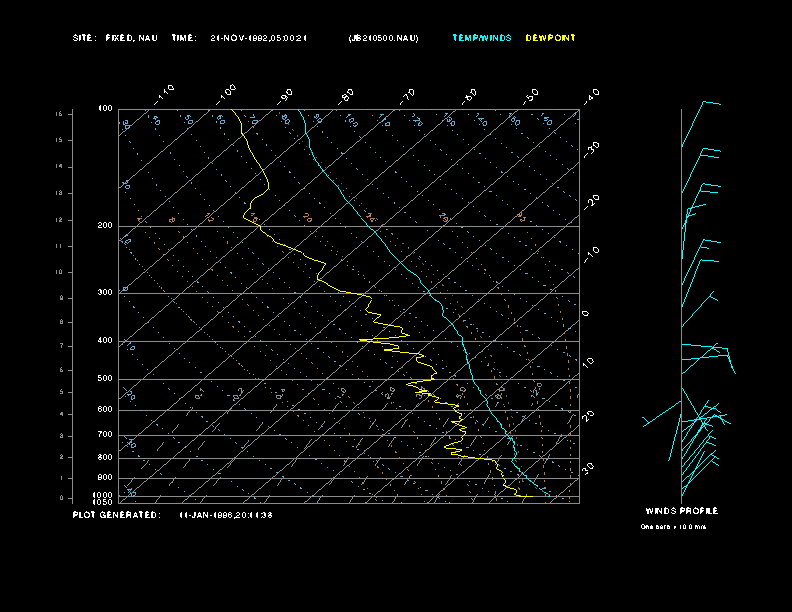Click the 14 height-scale label
The width and height of the screenshot is (792, 612).
coord(60,167)
